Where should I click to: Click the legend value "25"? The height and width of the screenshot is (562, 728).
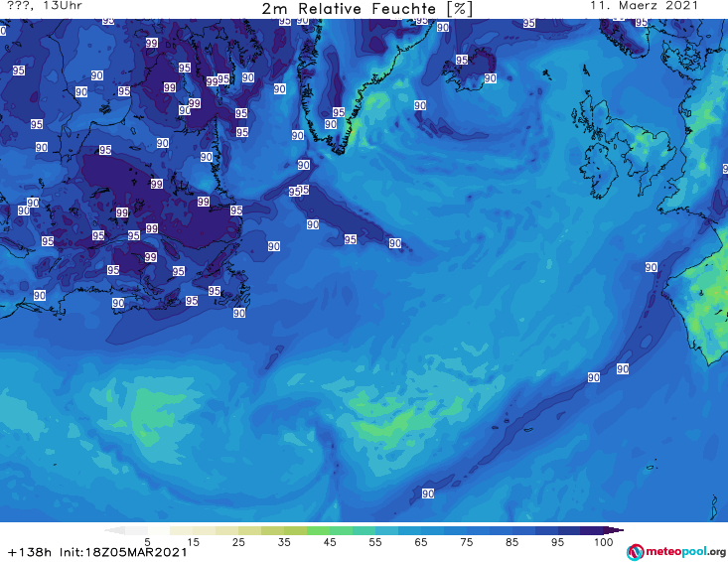(238, 542)
